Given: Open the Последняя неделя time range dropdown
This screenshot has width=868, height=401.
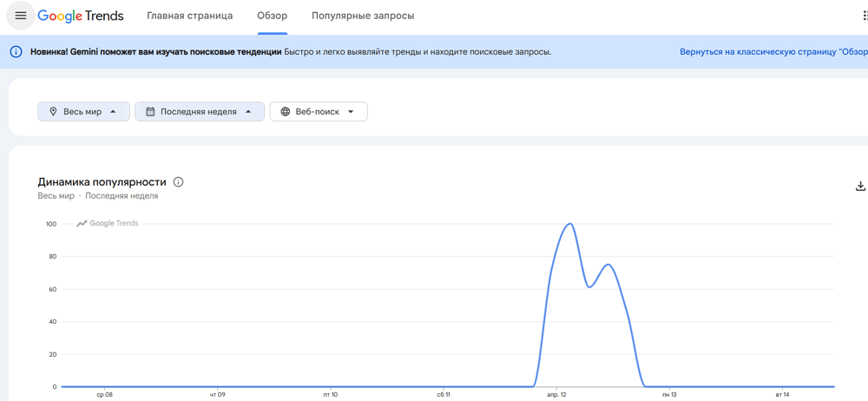Looking at the screenshot, I should click(x=199, y=112).
